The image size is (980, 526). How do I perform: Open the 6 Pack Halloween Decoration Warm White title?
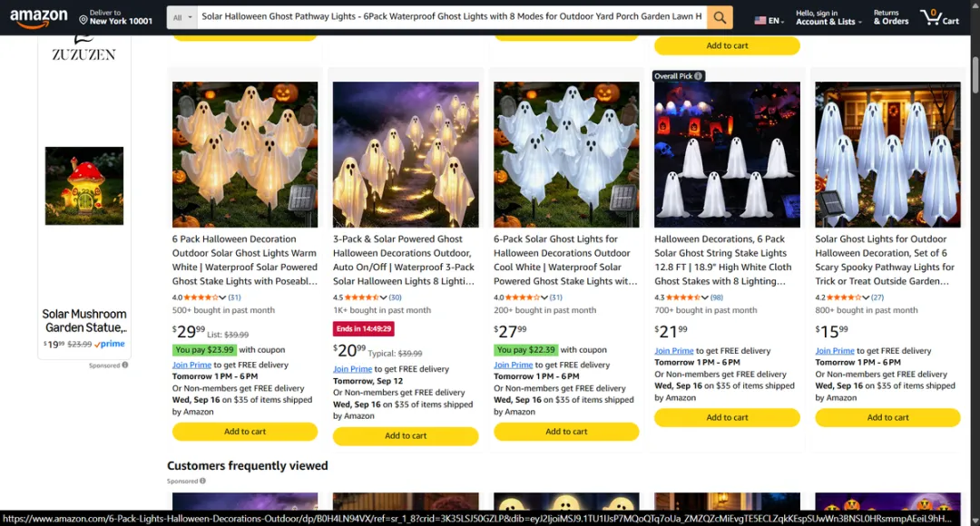245,260
